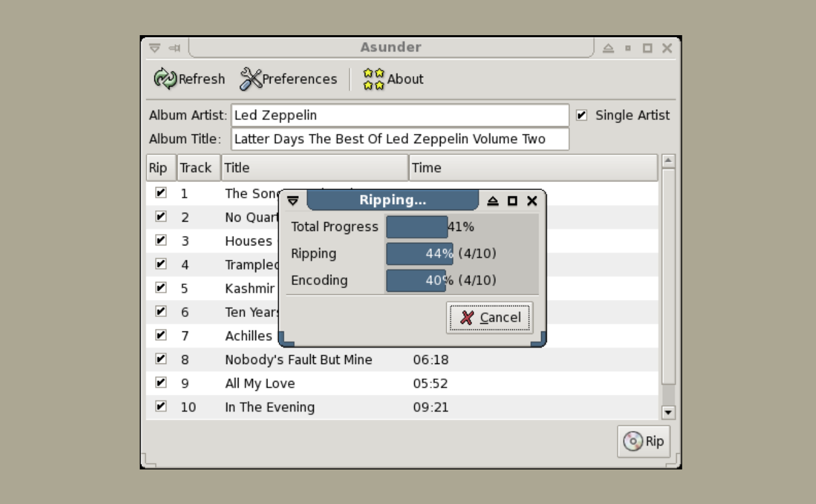Select the track title Nobody's Fault But Mine

tap(299, 360)
